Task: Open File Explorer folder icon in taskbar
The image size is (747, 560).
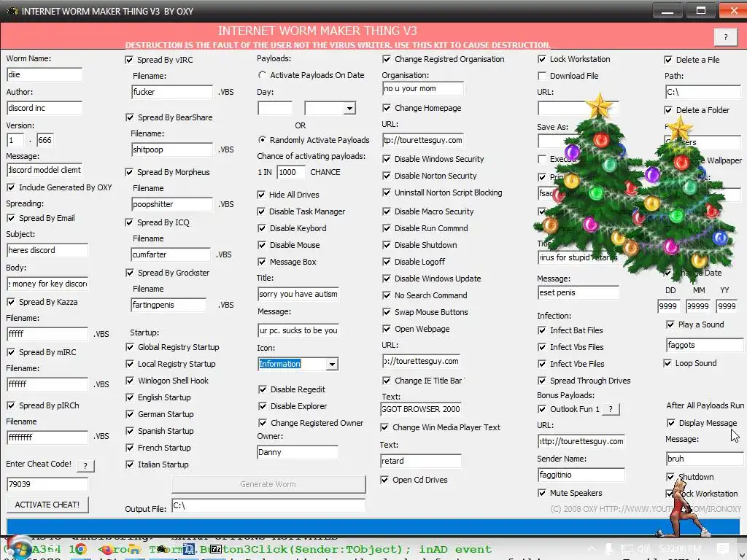Action: [x=134, y=549]
